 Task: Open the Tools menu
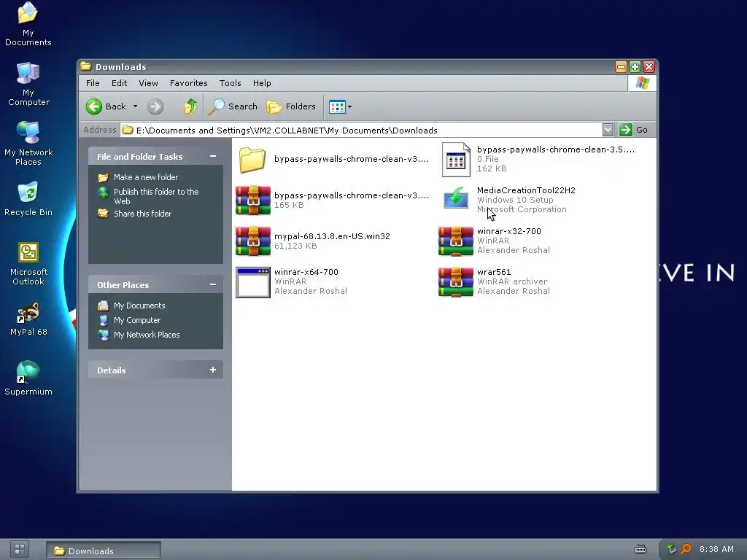(x=230, y=83)
